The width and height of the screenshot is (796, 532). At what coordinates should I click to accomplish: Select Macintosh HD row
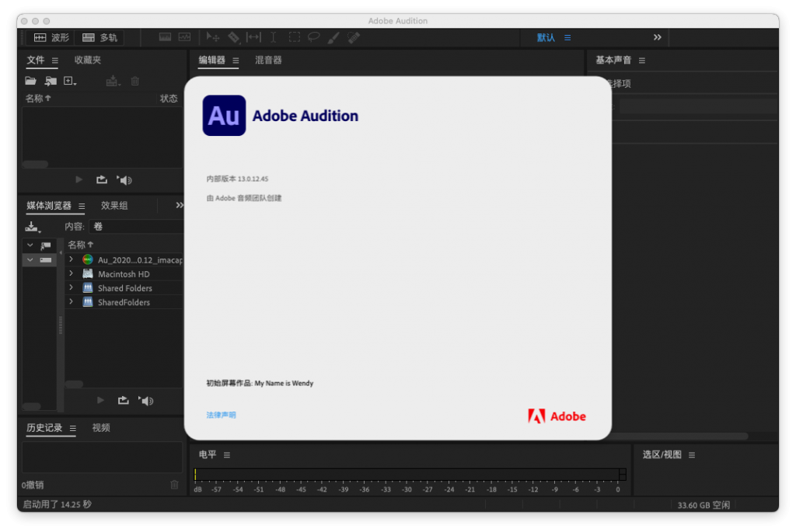pos(124,274)
